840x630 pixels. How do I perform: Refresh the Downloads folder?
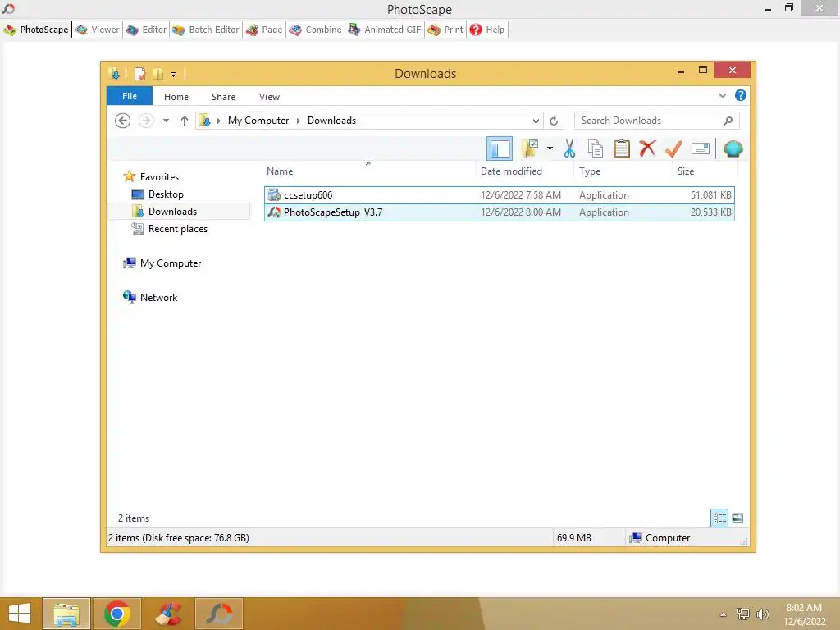(x=554, y=121)
